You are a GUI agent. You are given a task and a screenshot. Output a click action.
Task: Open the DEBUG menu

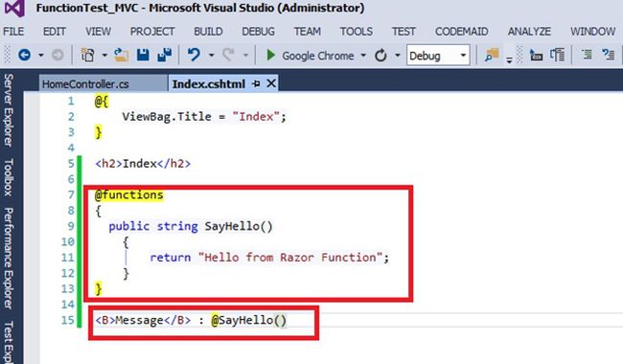(258, 32)
